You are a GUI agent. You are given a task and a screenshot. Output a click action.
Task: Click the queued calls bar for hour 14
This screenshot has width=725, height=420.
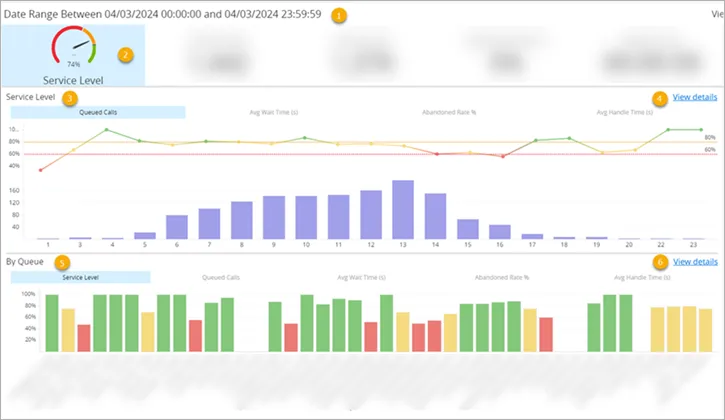pyautogui.click(x=436, y=216)
